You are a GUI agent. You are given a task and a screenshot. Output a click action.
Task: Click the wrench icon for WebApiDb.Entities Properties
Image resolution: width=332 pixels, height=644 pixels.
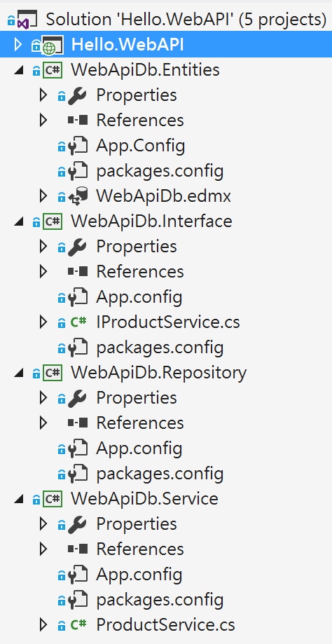click(x=77, y=95)
